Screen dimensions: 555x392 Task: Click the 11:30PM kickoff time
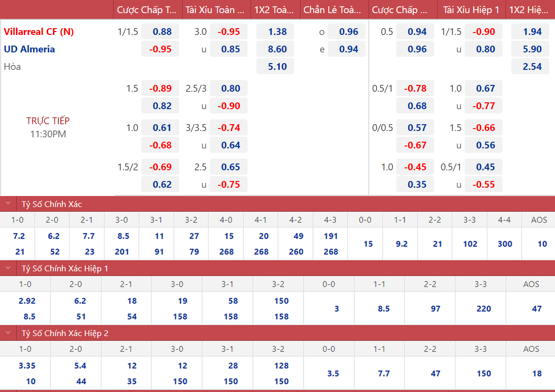click(48, 134)
